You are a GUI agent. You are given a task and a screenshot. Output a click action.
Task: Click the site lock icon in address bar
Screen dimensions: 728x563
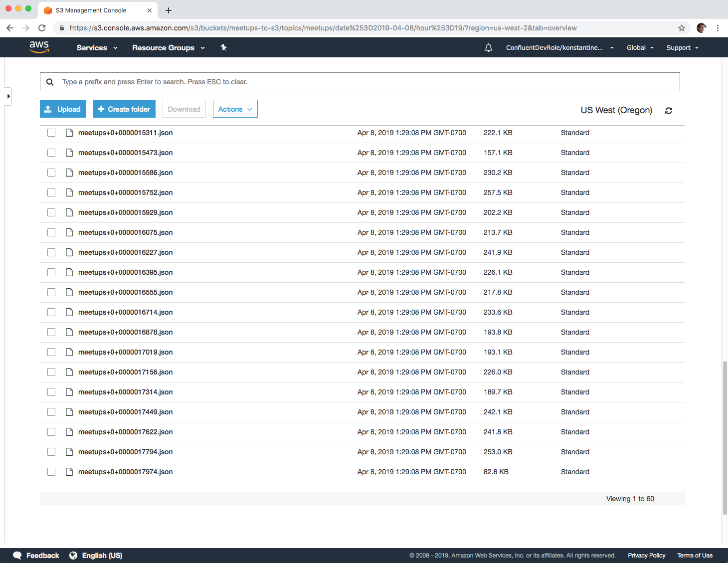pyautogui.click(x=62, y=28)
